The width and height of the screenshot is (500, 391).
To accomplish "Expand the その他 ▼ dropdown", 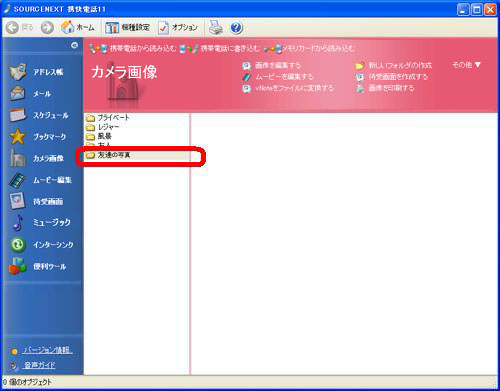I will click(466, 65).
